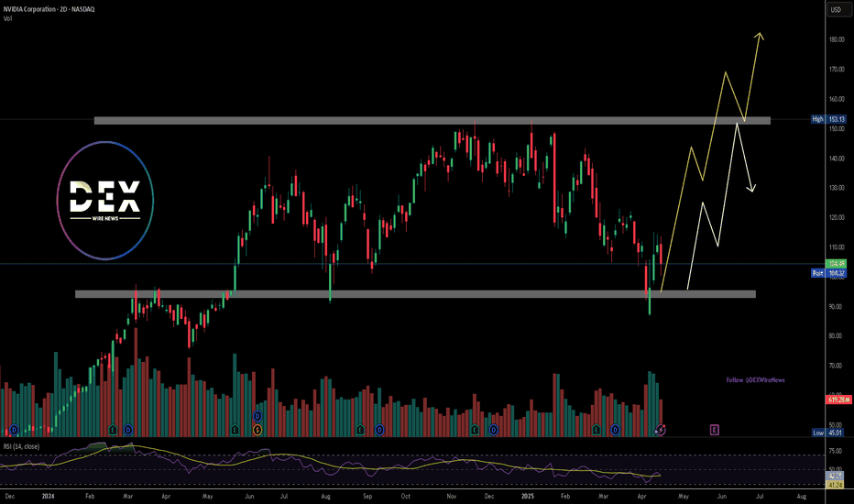The height and width of the screenshot is (504, 854).
Task: Click the orange stock split marker in June 2024
Action: (257, 430)
